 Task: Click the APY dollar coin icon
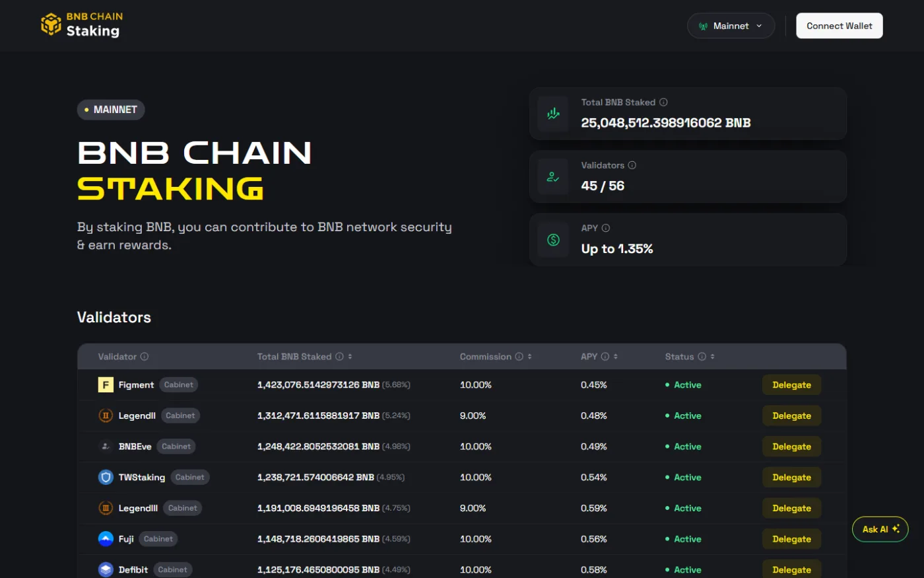(553, 240)
